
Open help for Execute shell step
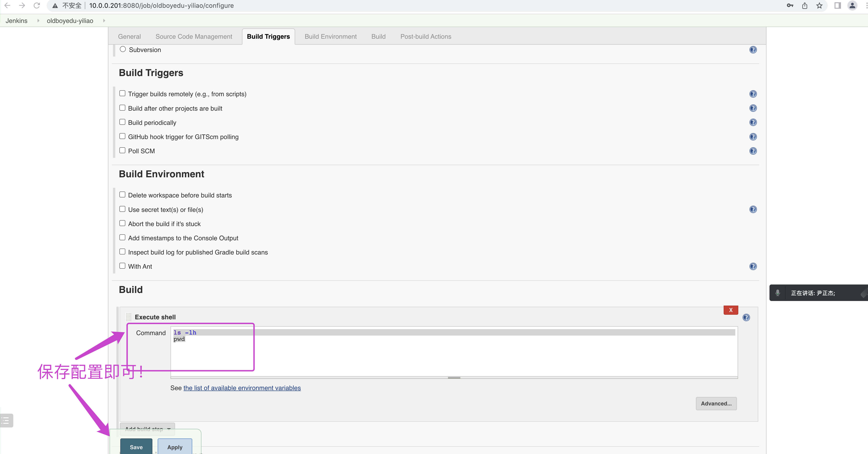click(746, 317)
